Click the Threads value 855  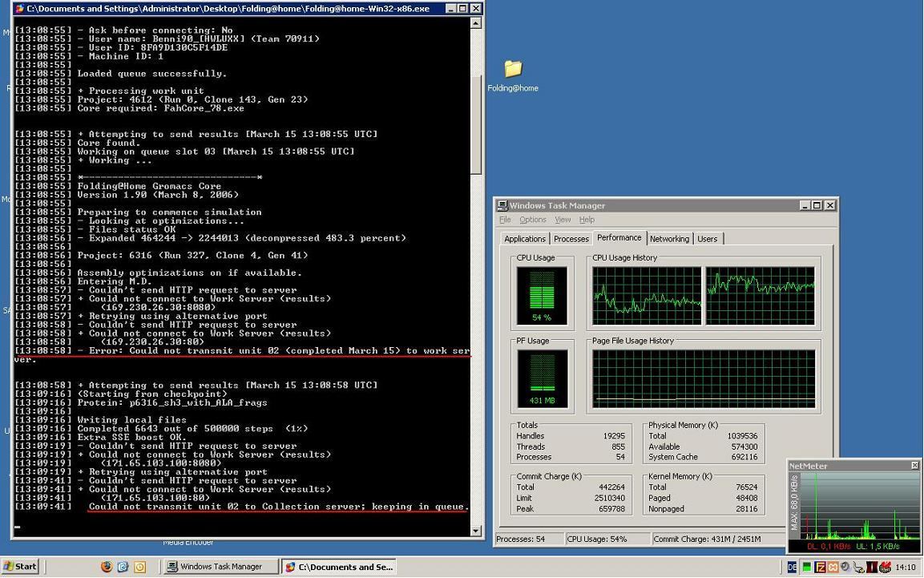pyautogui.click(x=618, y=447)
